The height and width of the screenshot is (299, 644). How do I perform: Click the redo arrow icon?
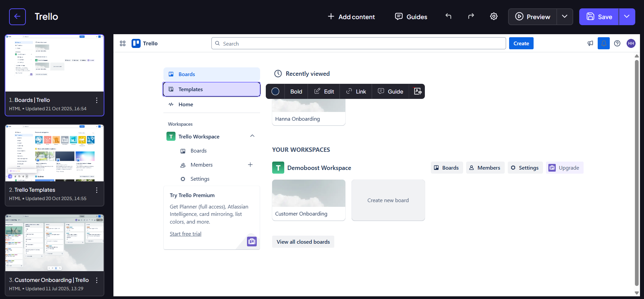[471, 16]
